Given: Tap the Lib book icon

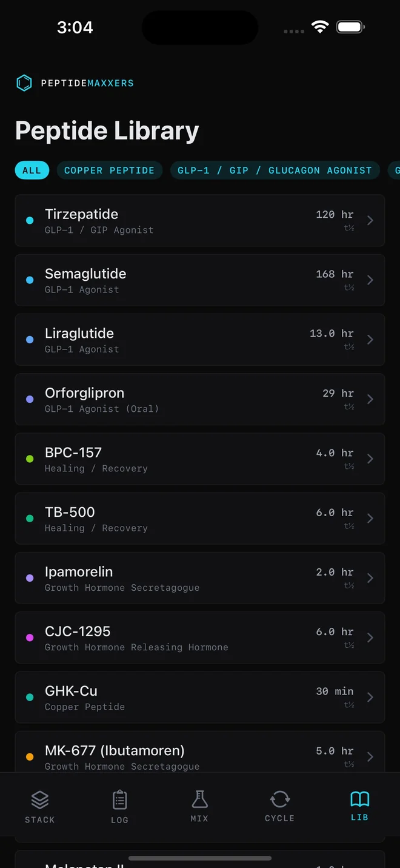Looking at the screenshot, I should (359, 799).
